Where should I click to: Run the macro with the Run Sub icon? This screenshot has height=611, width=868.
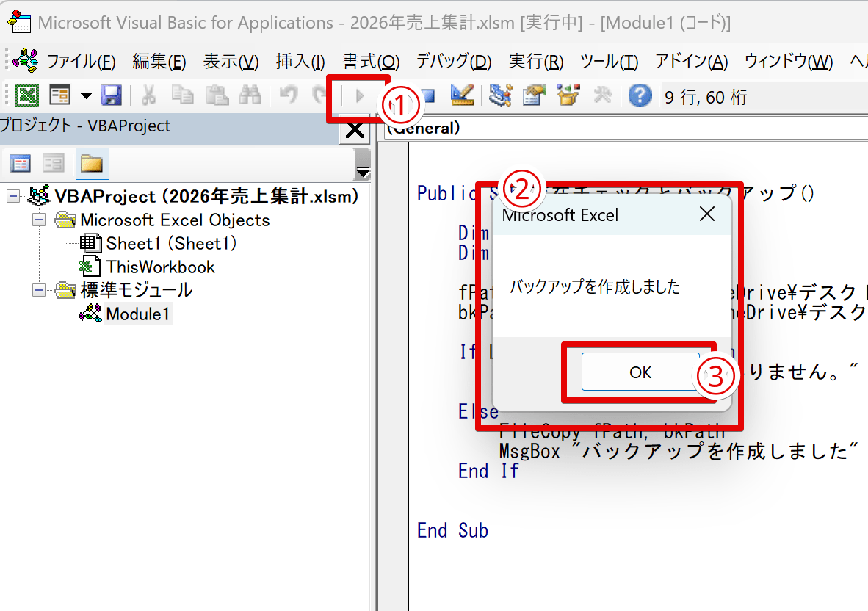pyautogui.click(x=360, y=96)
